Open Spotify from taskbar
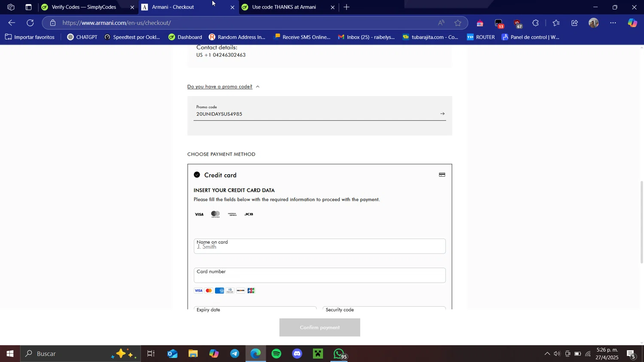This screenshot has width=644, height=362. pyautogui.click(x=276, y=354)
